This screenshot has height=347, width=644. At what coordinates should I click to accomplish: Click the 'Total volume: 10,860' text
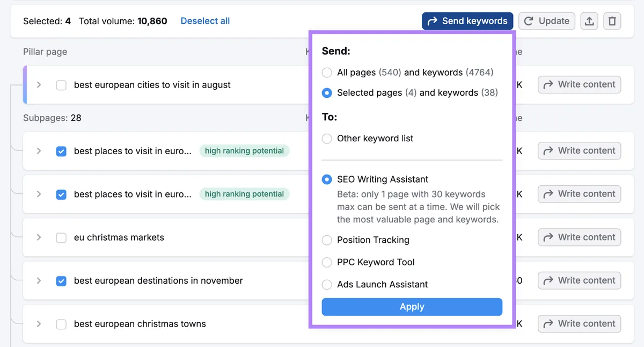tap(123, 21)
